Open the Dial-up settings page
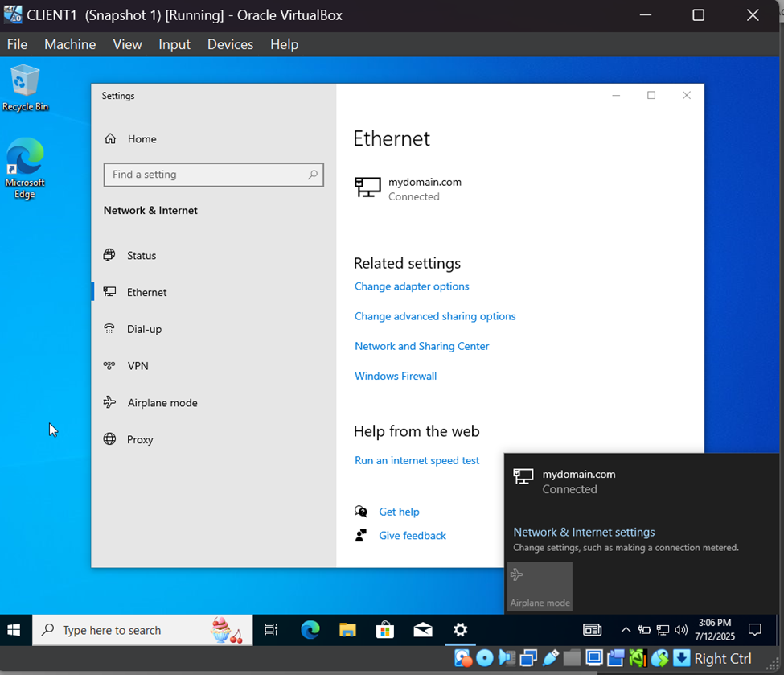Screen dimensions: 784x675 [x=133, y=329]
